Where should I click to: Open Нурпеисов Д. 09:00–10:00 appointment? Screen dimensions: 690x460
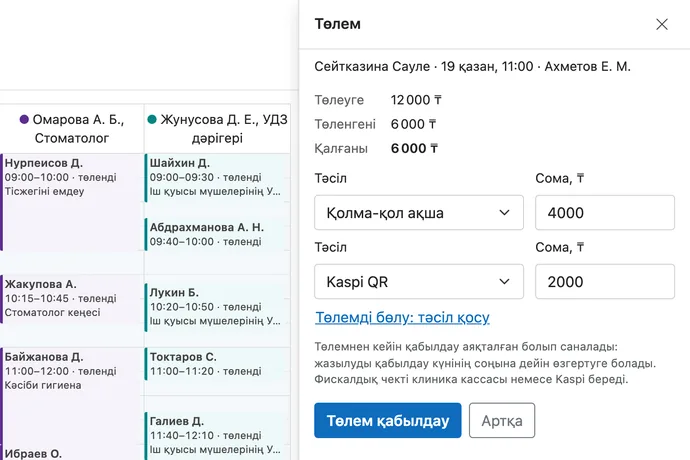71,202
